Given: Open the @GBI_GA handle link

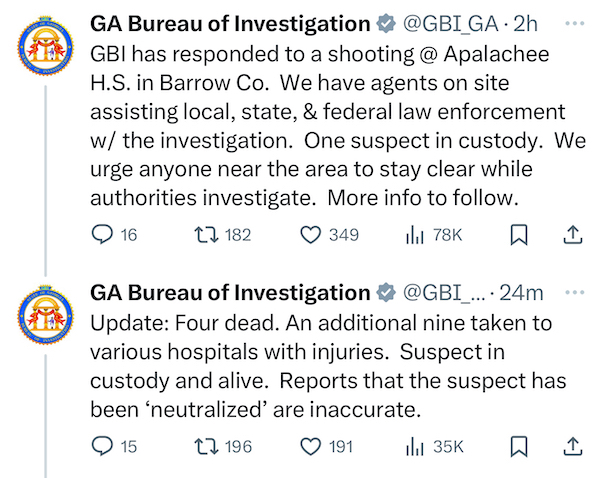Looking at the screenshot, I should (x=450, y=24).
